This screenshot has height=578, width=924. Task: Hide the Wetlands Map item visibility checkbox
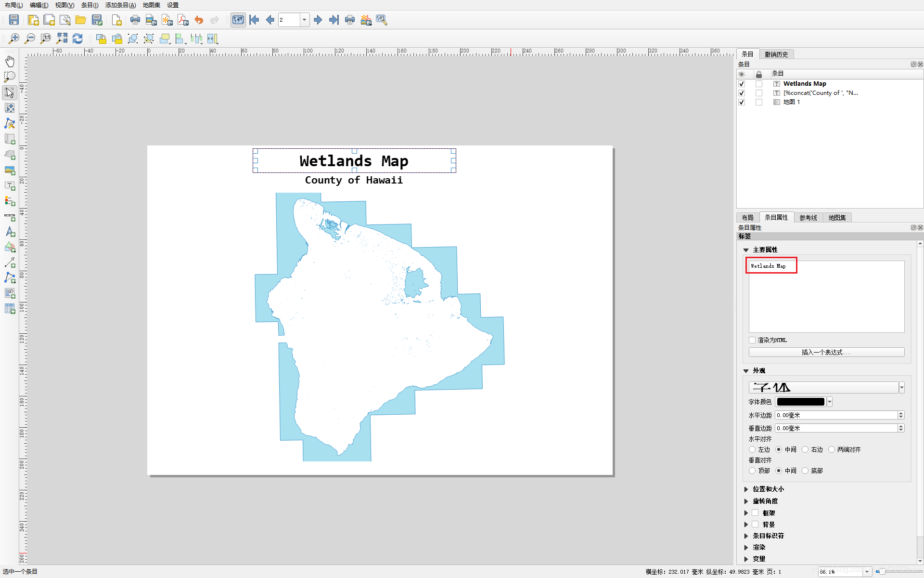tap(742, 84)
